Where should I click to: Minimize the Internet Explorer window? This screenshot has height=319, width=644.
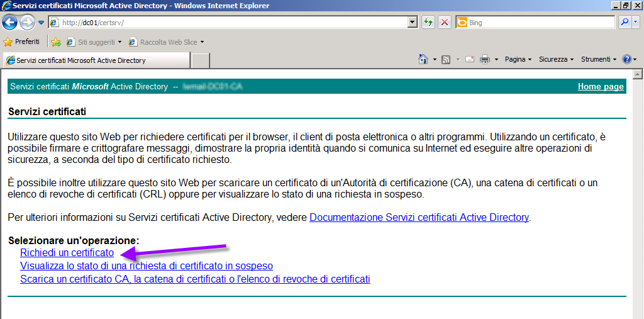coord(616,5)
